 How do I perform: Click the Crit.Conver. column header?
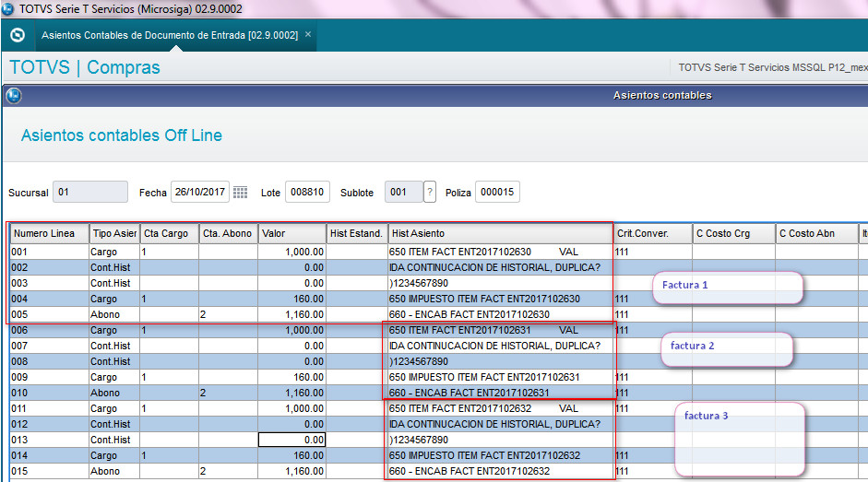[x=653, y=233]
